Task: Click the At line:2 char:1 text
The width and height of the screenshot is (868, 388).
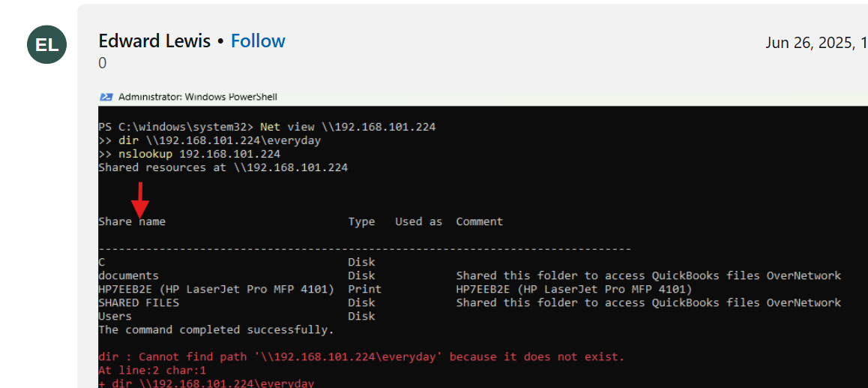Action: [152, 370]
